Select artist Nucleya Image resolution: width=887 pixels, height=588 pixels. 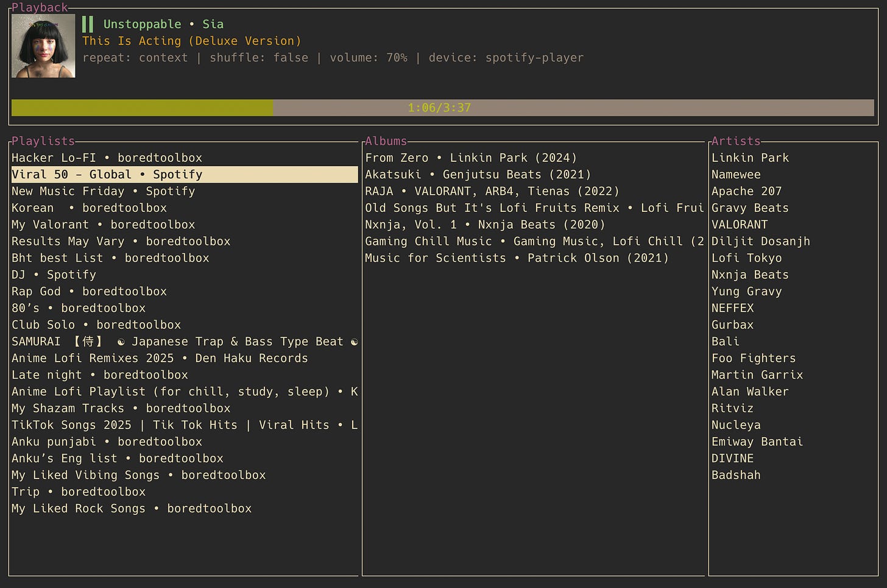(x=736, y=425)
